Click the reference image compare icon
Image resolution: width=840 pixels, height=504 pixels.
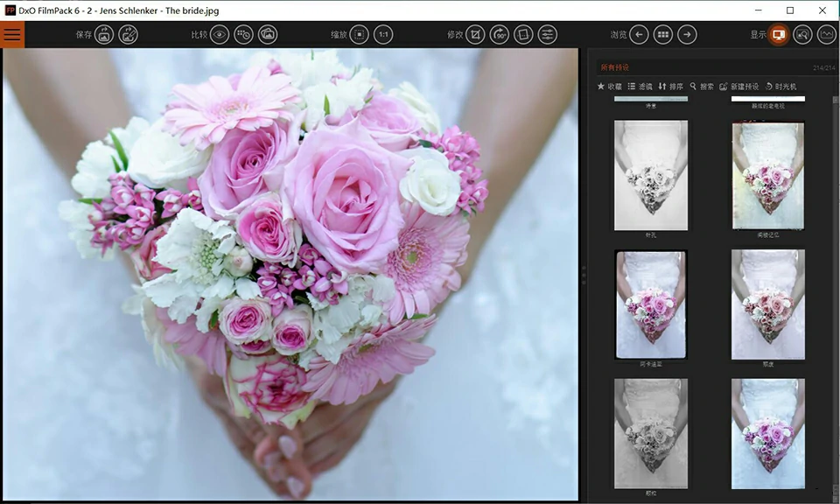coord(268,35)
